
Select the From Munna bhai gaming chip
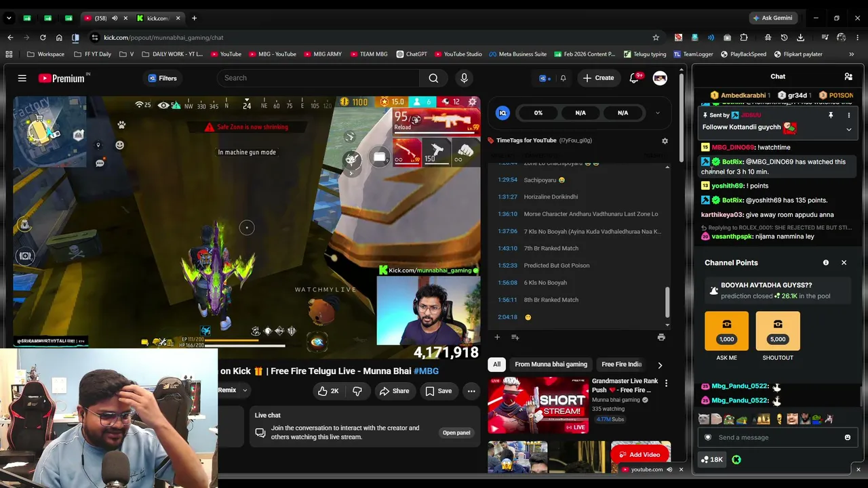(x=551, y=364)
